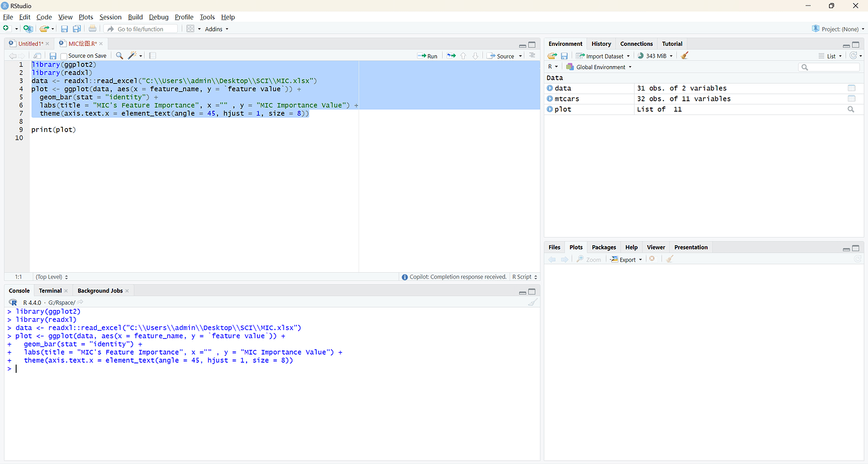Switch to the Terminal tab

[x=50, y=290]
